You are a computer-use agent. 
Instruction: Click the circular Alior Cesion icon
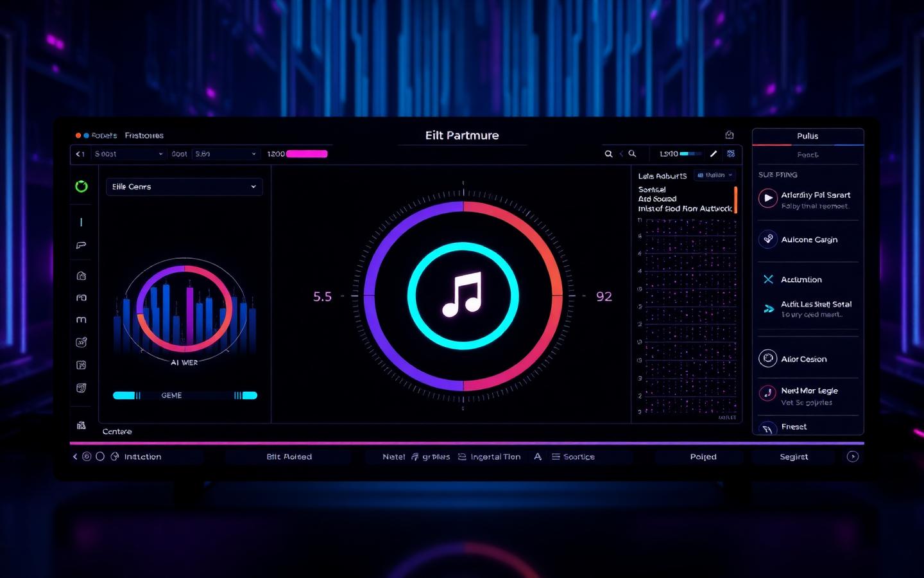point(768,358)
